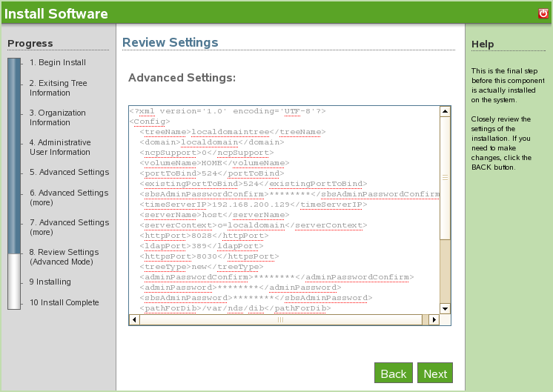This screenshot has height=392, width=553.
Task: Click the Progress panel heading
Action: (30, 44)
